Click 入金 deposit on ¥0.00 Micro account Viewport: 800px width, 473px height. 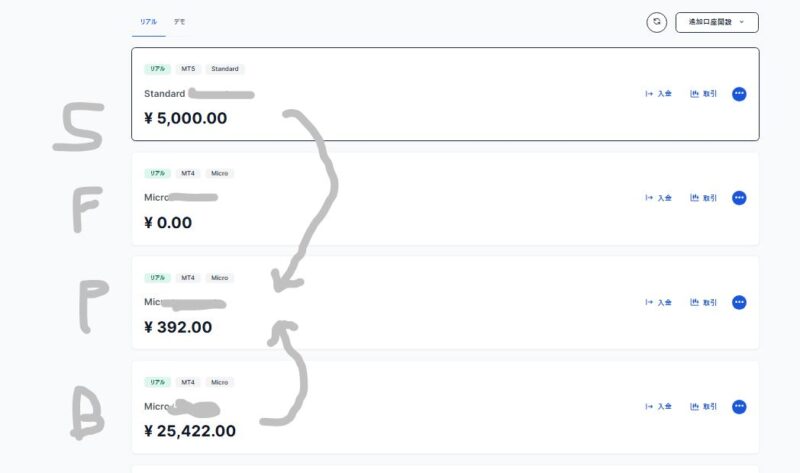coord(658,198)
